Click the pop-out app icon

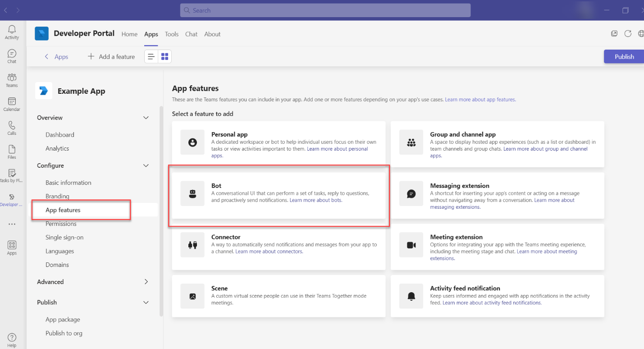(x=614, y=34)
